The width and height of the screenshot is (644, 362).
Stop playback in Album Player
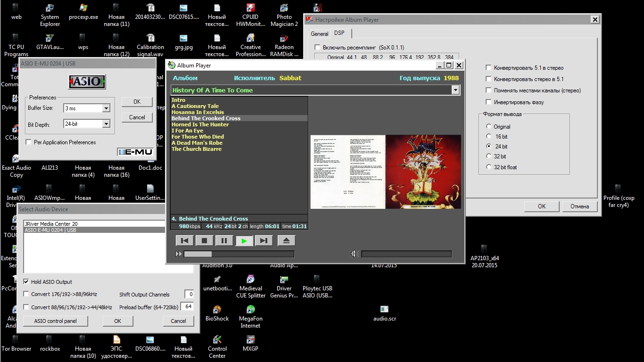tap(204, 241)
